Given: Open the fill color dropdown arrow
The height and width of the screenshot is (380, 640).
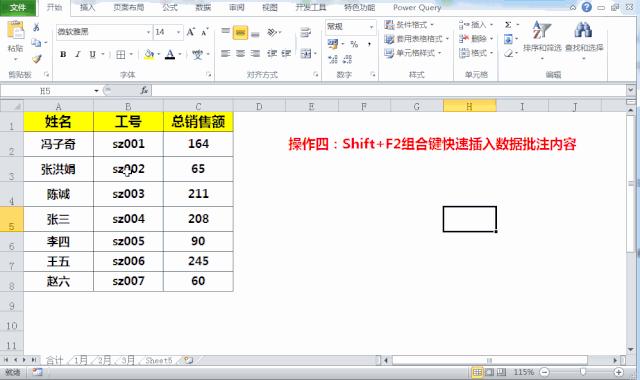Looking at the screenshot, I should pyautogui.click(x=158, y=54).
